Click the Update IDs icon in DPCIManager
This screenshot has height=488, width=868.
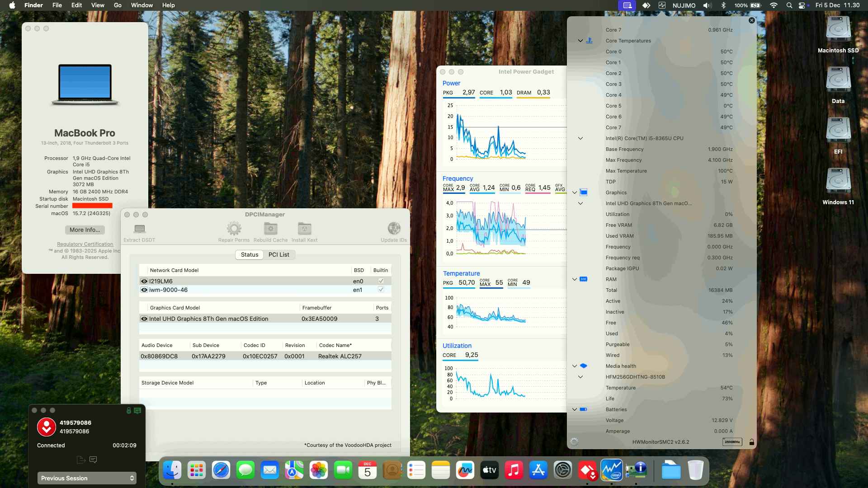(393, 229)
